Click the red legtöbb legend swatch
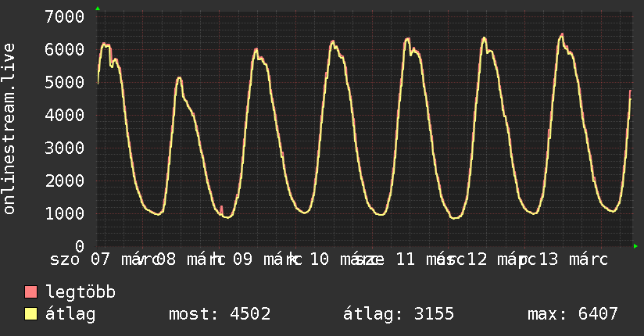 [31, 293]
